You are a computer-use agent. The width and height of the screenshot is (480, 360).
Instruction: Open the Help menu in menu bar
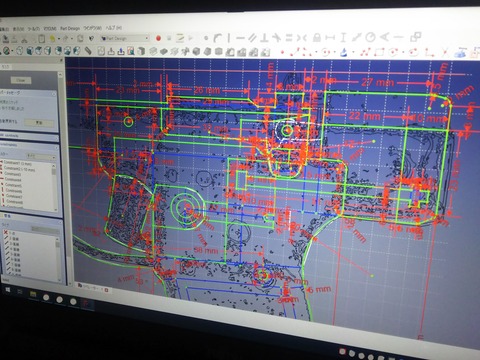pos(113,28)
